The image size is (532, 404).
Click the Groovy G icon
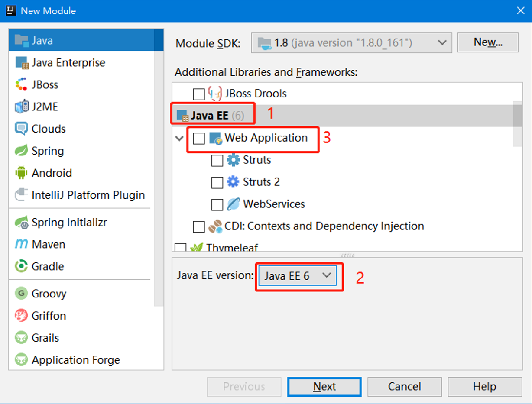(x=21, y=294)
